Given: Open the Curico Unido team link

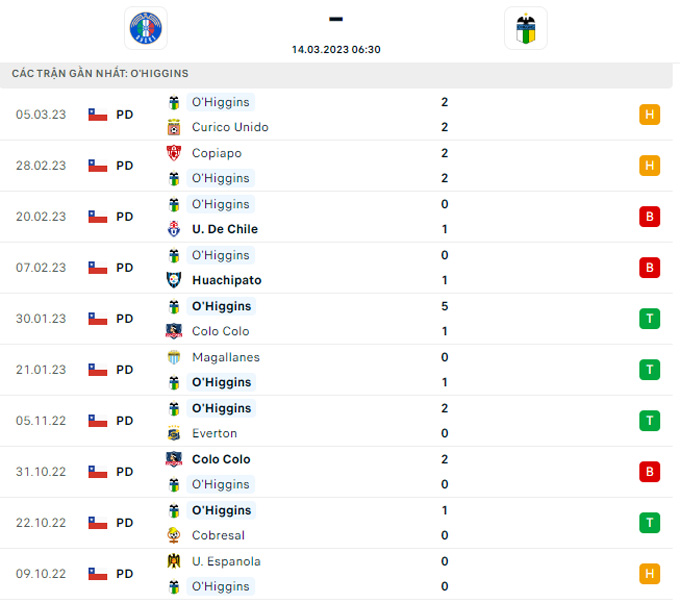Looking at the screenshot, I should click(230, 127).
